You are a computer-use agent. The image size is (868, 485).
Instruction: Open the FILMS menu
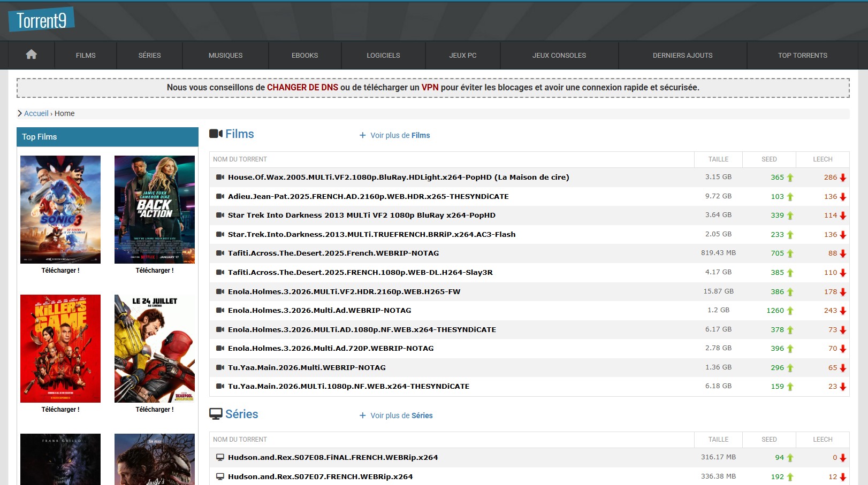coord(86,55)
